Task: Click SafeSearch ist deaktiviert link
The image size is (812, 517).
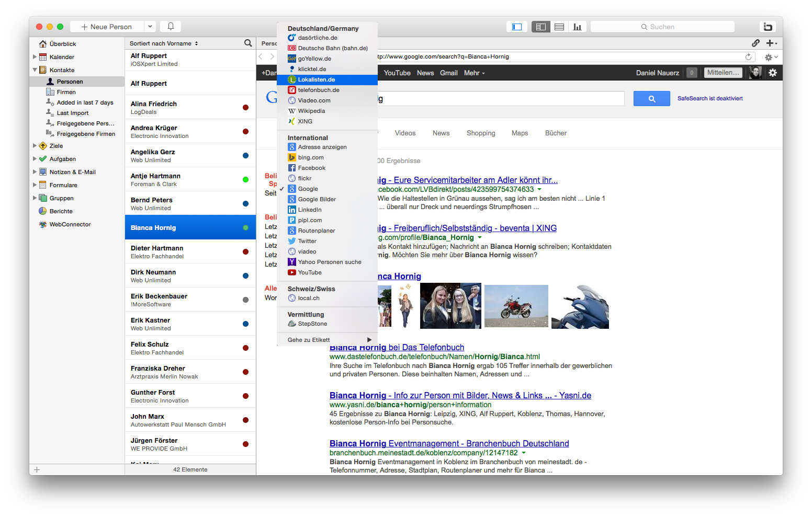Action: (x=710, y=98)
